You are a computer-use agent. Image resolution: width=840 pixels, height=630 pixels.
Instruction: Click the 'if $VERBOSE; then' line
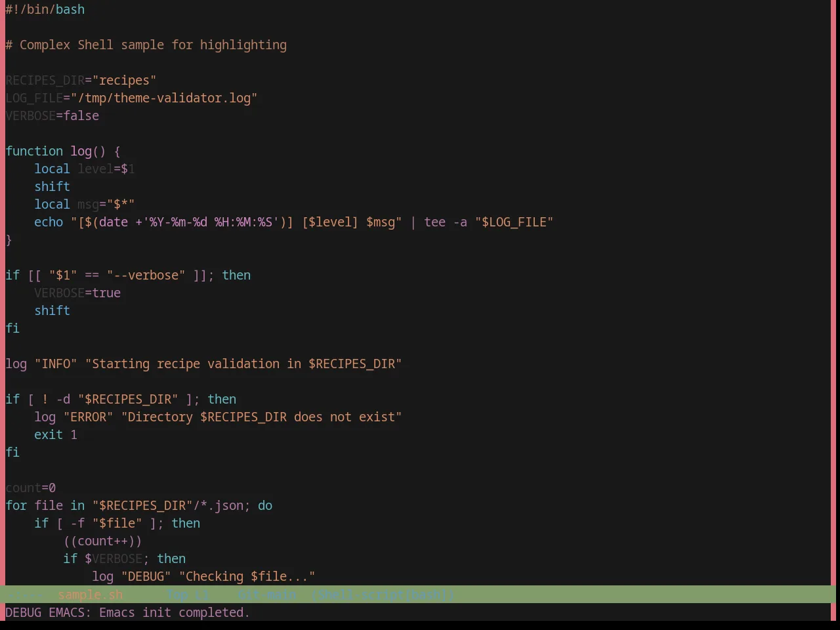pos(124,558)
